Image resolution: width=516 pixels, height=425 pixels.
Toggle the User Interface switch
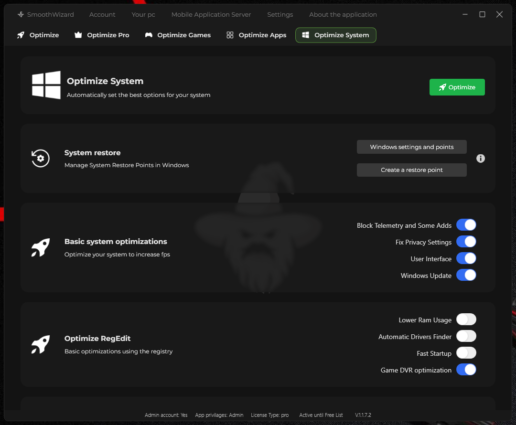[x=466, y=258]
